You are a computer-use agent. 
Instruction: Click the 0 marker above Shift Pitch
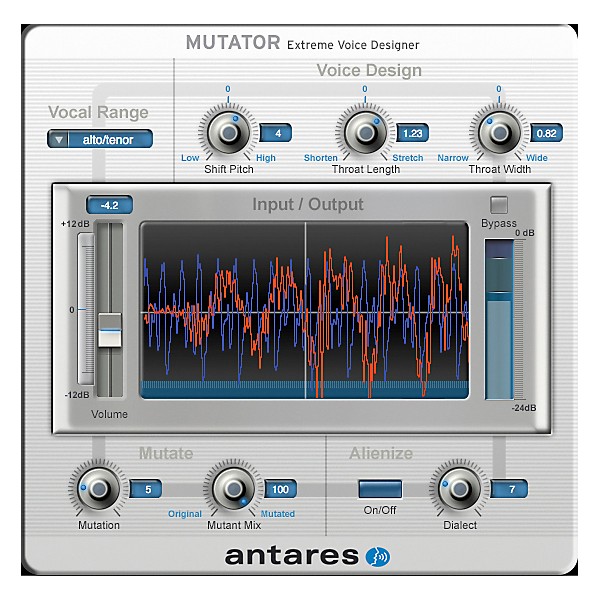228,89
